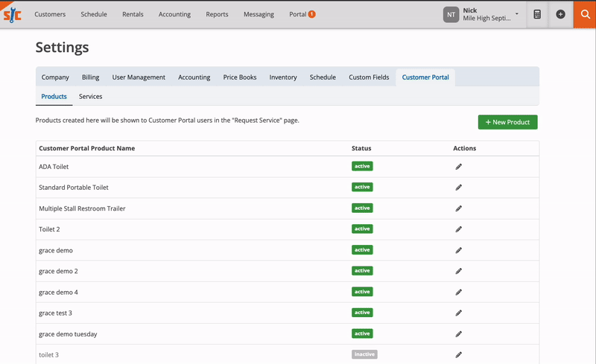Switch to the Inventory tab
596x364 pixels.
click(283, 77)
